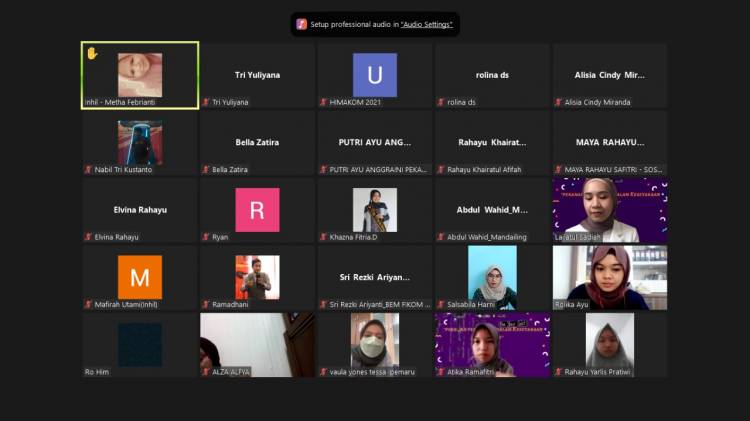This screenshot has height=421, width=750.
Task: Click the muted mic icon beside Tri Yuliyana
Action: click(206, 102)
